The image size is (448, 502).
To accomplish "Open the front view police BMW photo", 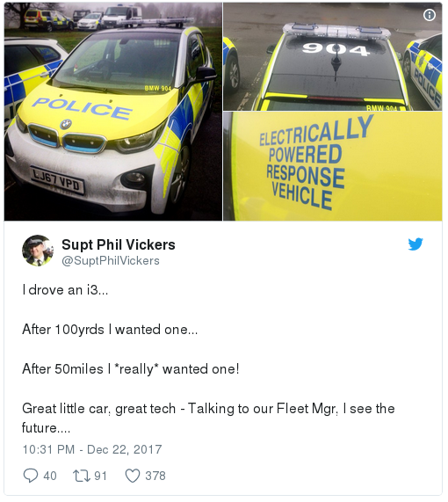I will (113, 112).
